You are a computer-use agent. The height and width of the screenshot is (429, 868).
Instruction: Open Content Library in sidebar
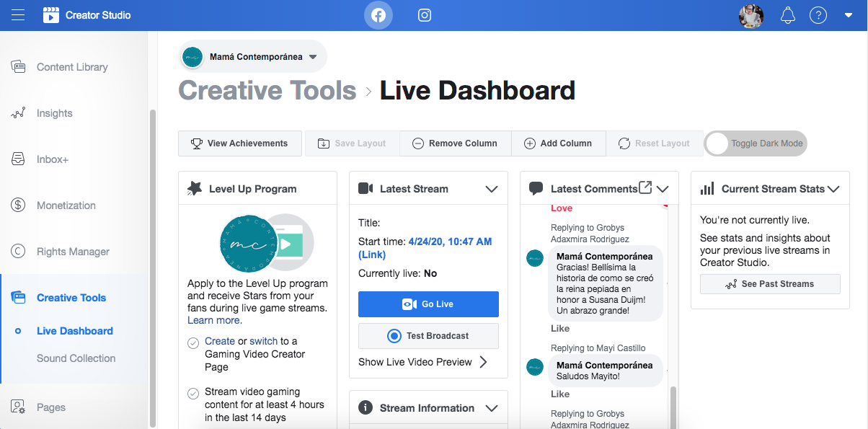click(x=74, y=67)
